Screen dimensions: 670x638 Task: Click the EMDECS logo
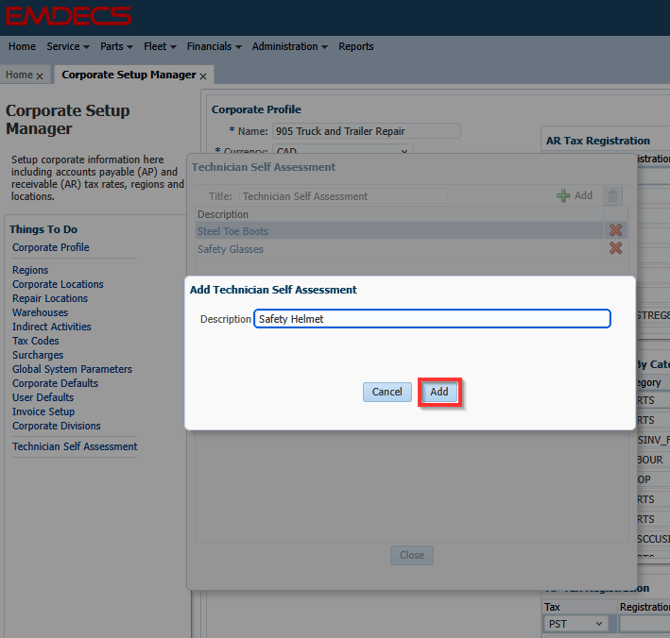(68, 16)
